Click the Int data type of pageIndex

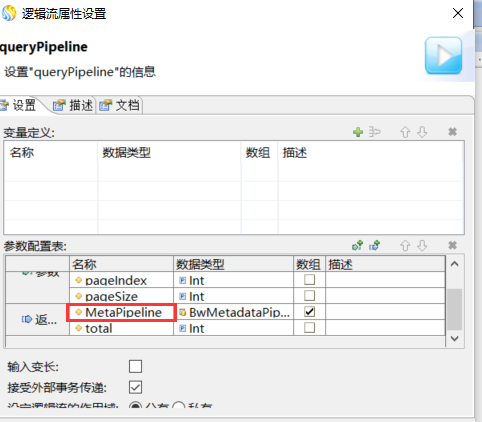(233, 280)
